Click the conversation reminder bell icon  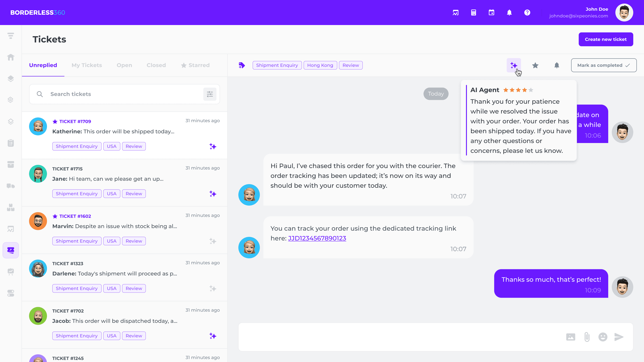[557, 65]
